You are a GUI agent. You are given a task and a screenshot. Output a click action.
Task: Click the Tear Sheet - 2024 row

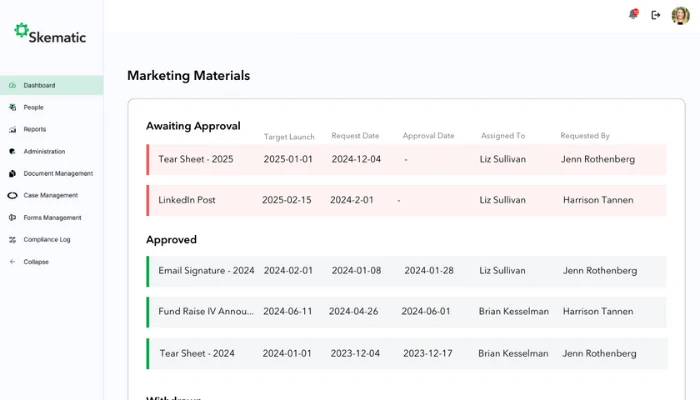[x=197, y=353]
